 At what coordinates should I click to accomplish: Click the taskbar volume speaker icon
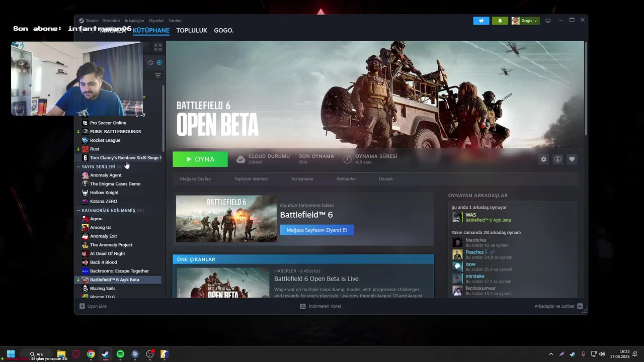[x=602, y=354]
